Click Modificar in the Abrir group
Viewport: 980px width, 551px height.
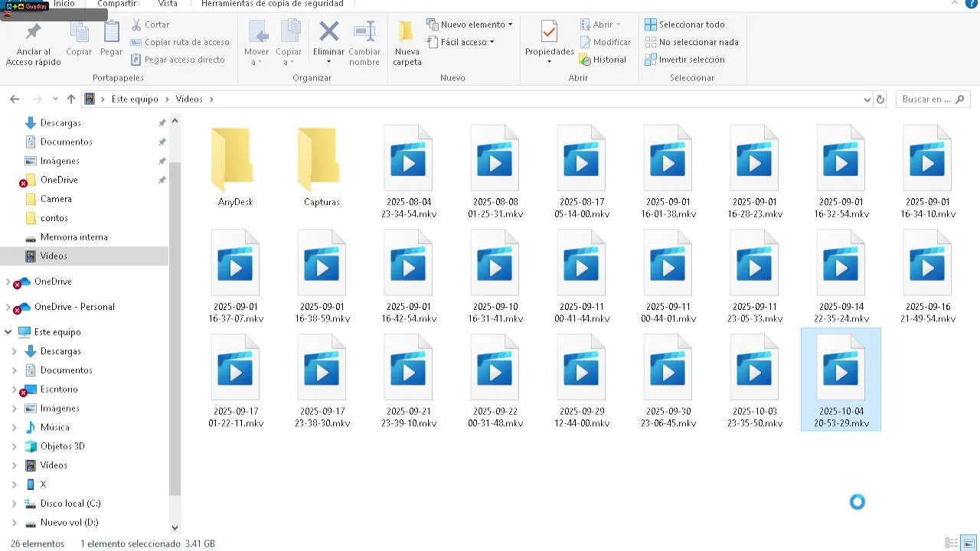pos(606,42)
